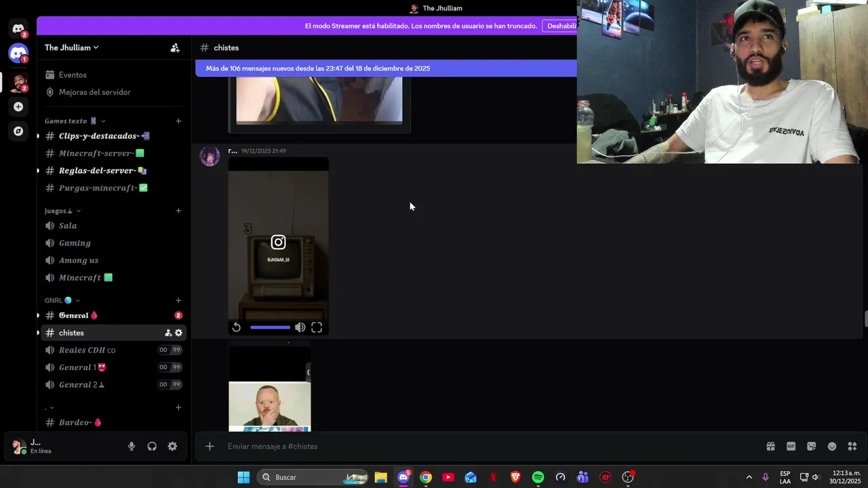The width and height of the screenshot is (868, 488).
Task: Open File Explorer from taskbar
Action: tap(381, 477)
